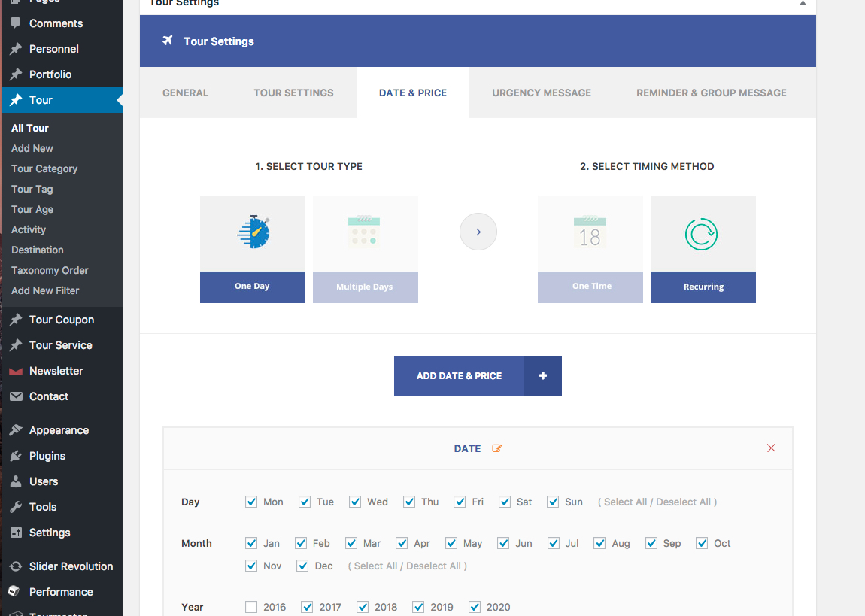Click the orange edit icon beside DATE
Image resolution: width=865 pixels, height=616 pixels.
pyautogui.click(x=496, y=448)
